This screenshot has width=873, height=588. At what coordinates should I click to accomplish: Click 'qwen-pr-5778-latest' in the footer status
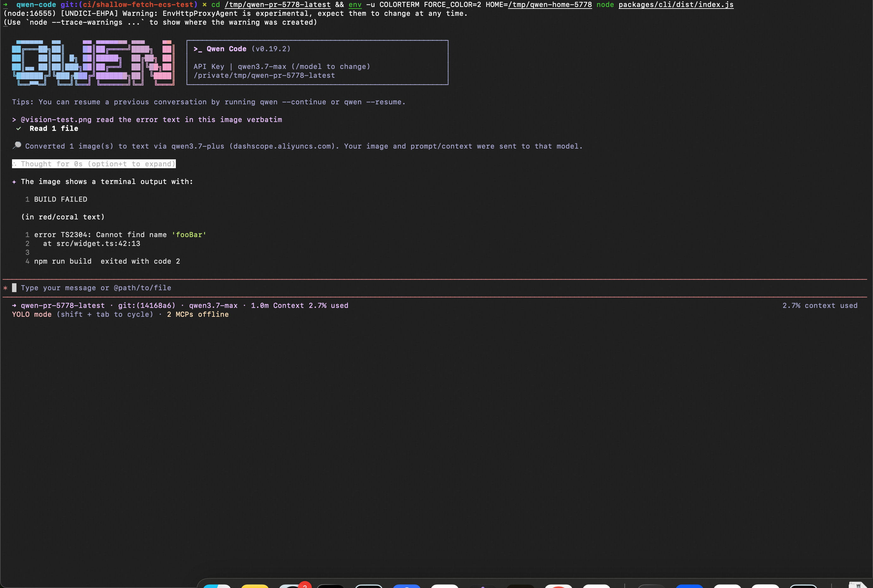click(x=63, y=306)
